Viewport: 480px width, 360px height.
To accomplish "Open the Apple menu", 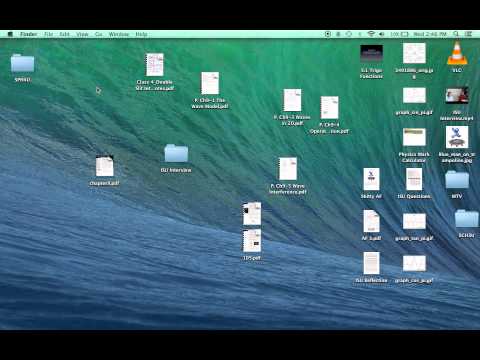I will (x=10, y=34).
